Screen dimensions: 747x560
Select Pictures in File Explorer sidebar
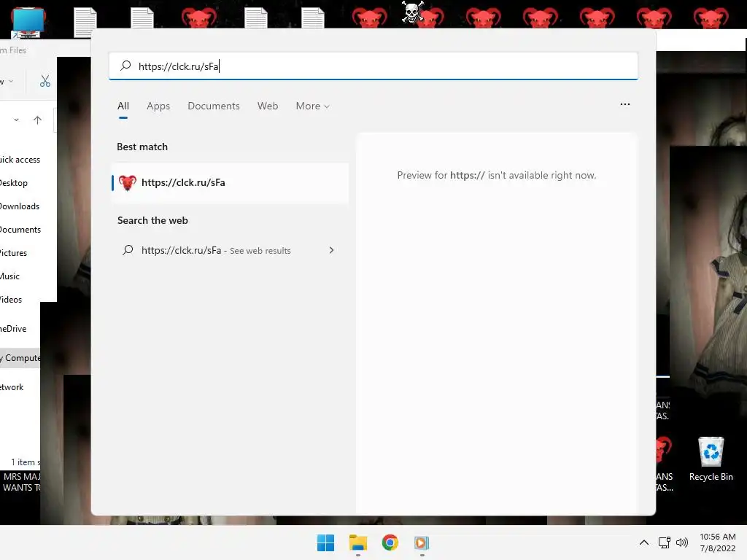click(13, 253)
